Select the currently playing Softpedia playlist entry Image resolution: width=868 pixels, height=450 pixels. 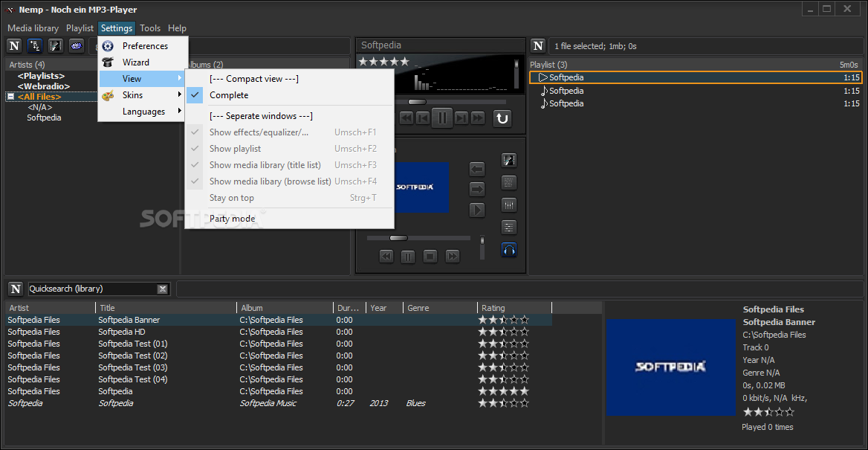point(696,77)
